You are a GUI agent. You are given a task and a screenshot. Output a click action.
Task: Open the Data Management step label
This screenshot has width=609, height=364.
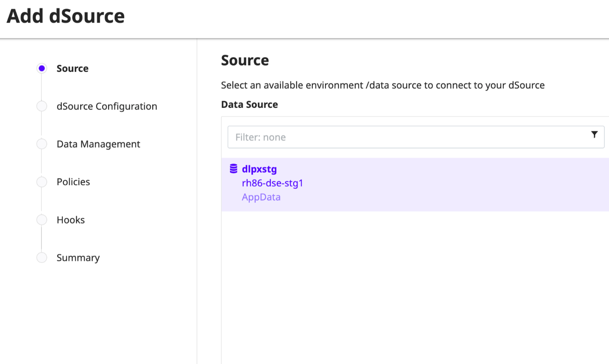(98, 144)
